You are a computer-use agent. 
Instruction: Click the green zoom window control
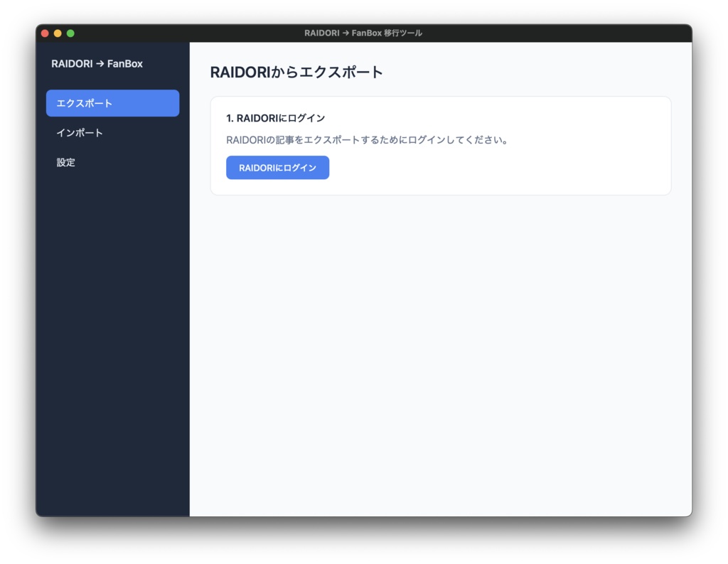[x=70, y=33]
